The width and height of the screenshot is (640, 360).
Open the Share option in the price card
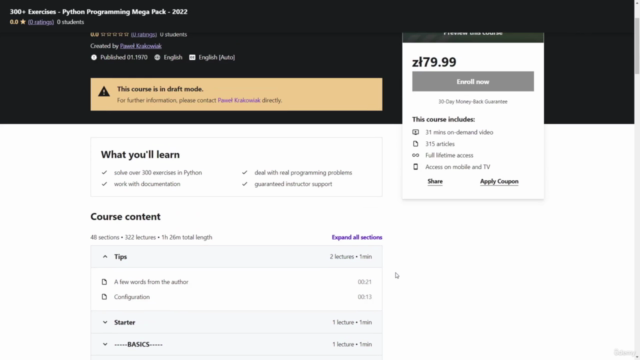click(435, 181)
